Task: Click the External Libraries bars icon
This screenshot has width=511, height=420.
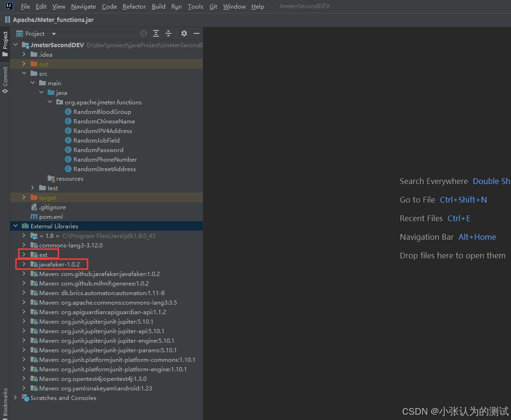Action: tap(25, 226)
